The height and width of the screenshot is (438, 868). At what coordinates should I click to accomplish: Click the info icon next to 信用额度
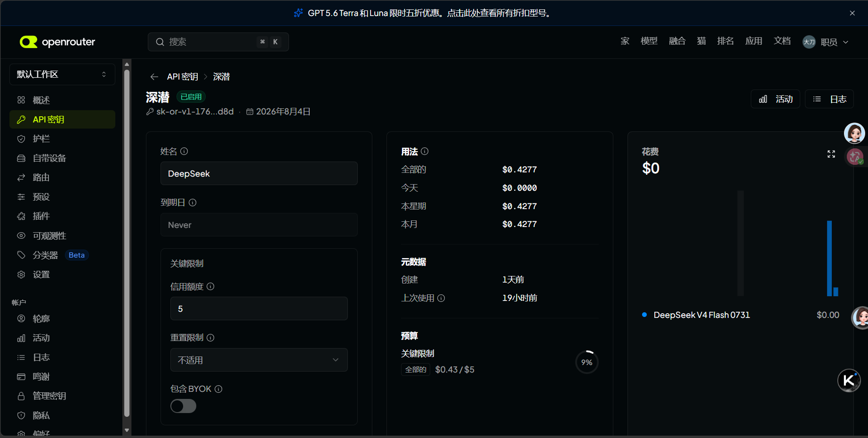pyautogui.click(x=210, y=286)
